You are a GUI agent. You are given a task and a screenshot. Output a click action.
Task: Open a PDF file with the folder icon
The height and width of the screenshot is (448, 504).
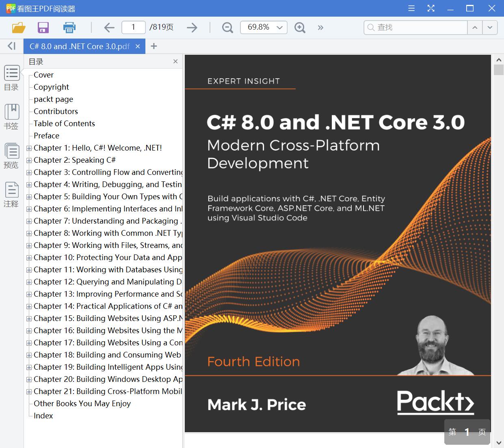(17, 27)
